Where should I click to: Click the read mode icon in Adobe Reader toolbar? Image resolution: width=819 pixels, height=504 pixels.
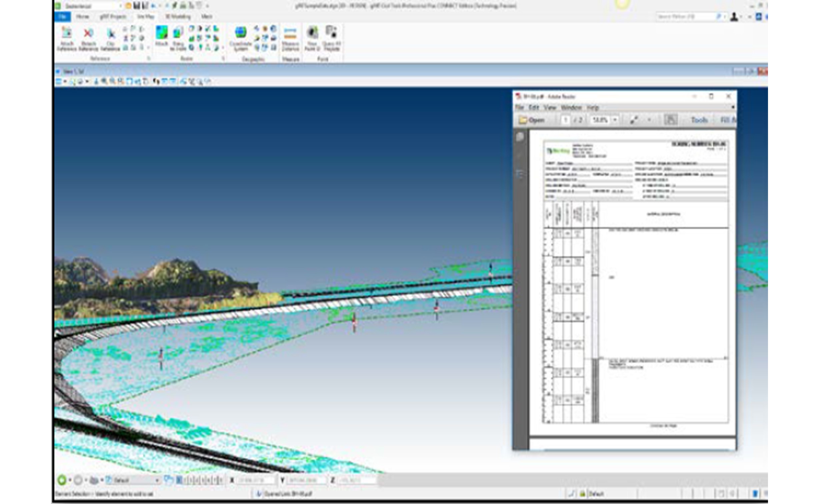point(671,120)
